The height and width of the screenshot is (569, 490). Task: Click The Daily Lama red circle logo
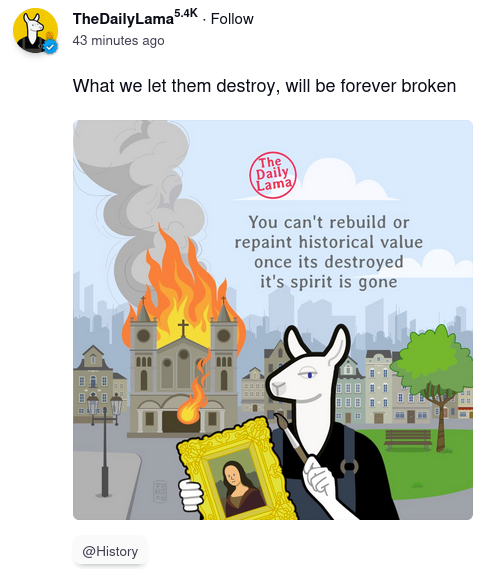[273, 175]
